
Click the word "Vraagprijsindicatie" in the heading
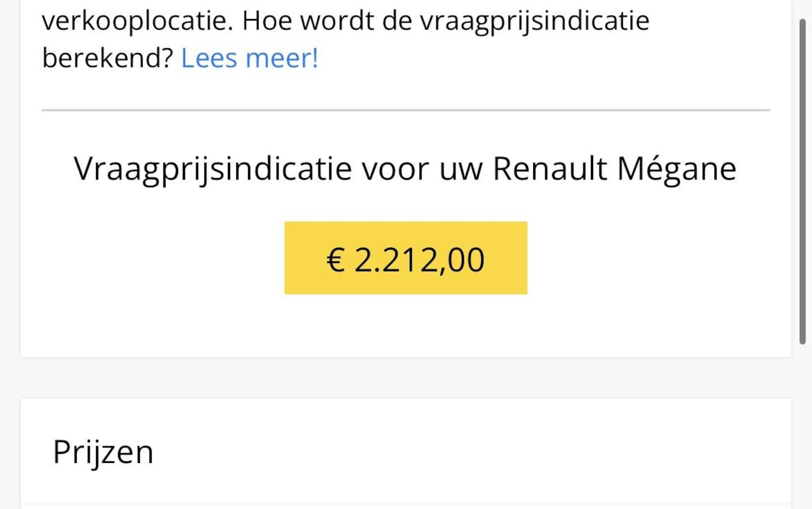pos(213,169)
